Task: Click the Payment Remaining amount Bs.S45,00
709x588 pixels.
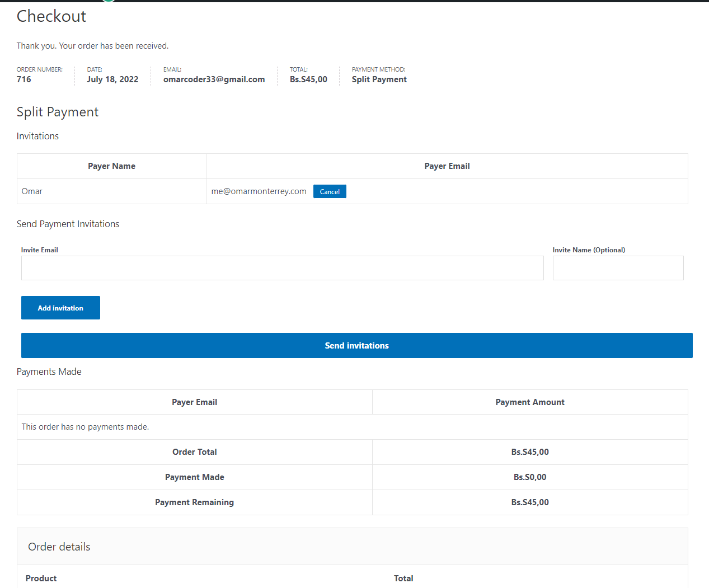Action: (x=530, y=502)
